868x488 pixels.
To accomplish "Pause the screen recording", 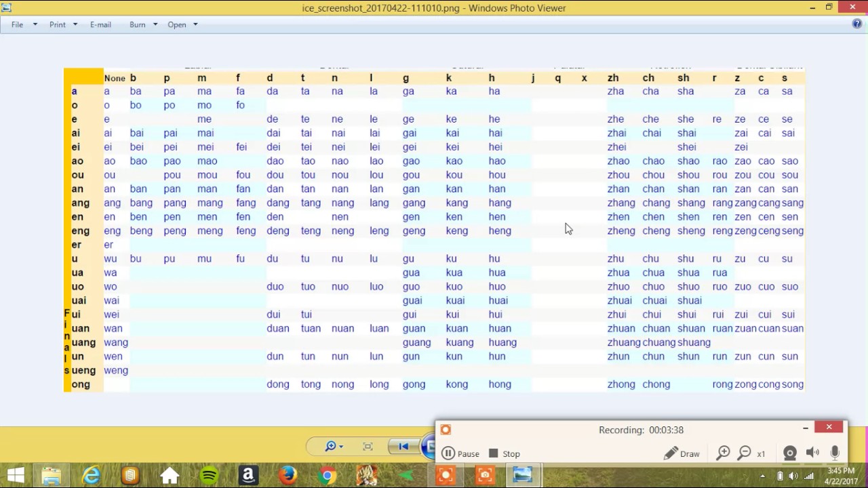I will coord(460,453).
